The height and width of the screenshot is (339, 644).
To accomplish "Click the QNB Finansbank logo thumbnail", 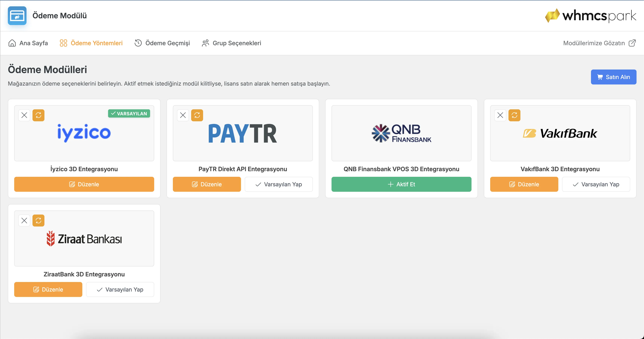I will (x=402, y=133).
